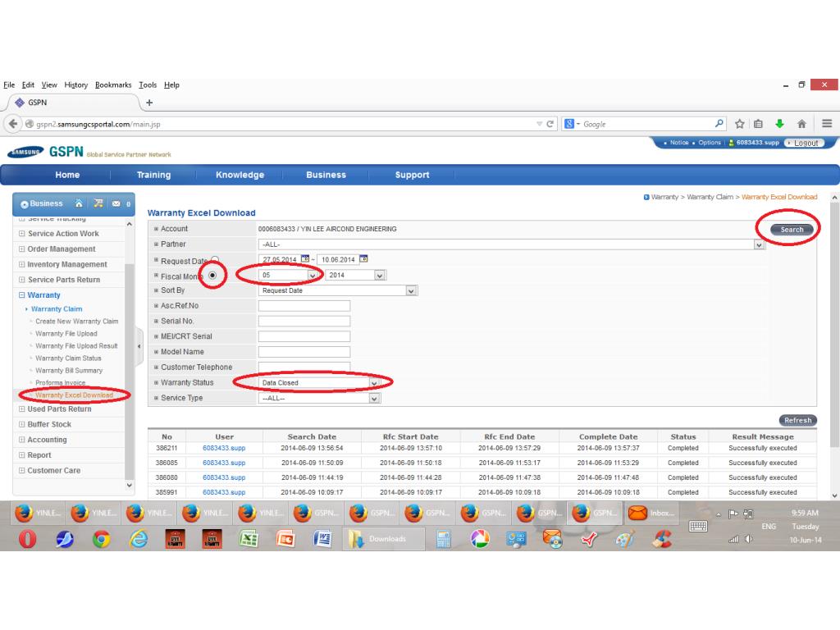The height and width of the screenshot is (630, 840).
Task: Launch Internet Explorer from the taskbar
Action: point(138,538)
